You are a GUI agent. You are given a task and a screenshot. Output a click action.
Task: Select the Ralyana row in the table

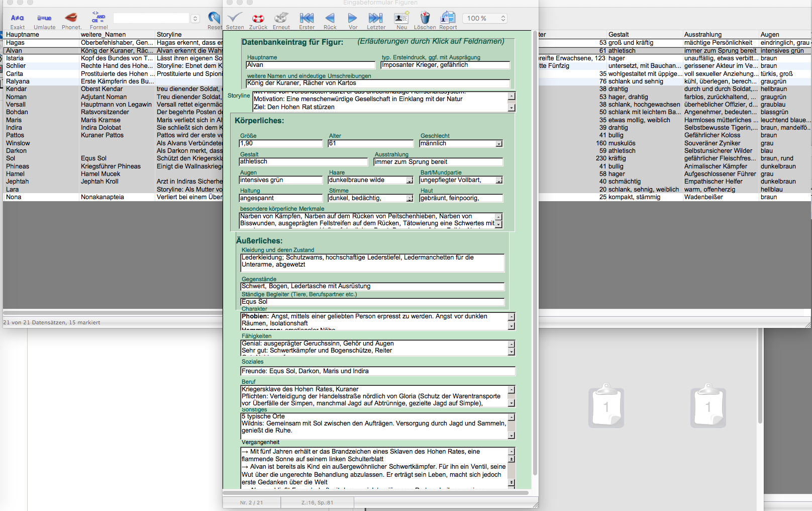click(113, 81)
